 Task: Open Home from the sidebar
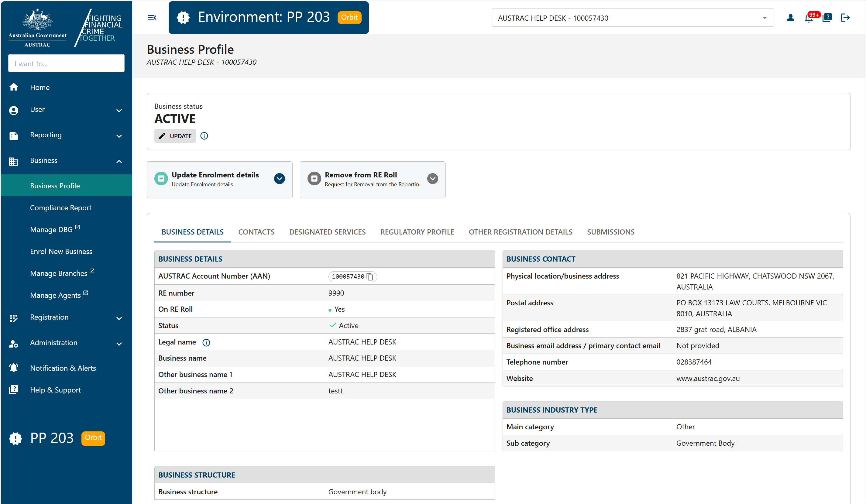tap(40, 87)
